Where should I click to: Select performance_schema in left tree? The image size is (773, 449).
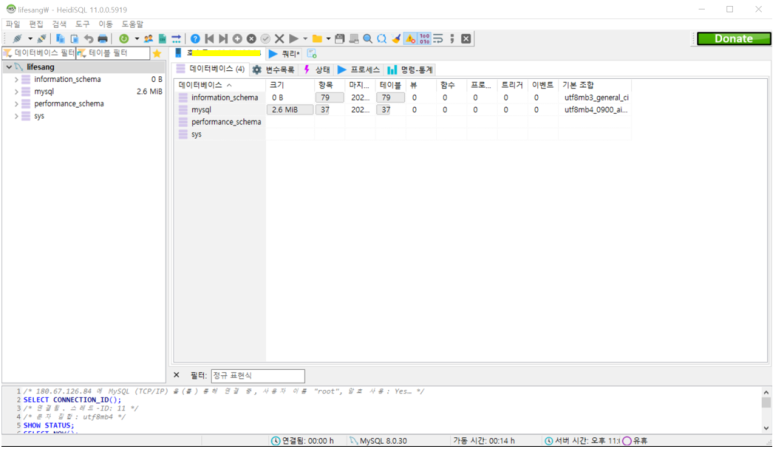click(69, 104)
